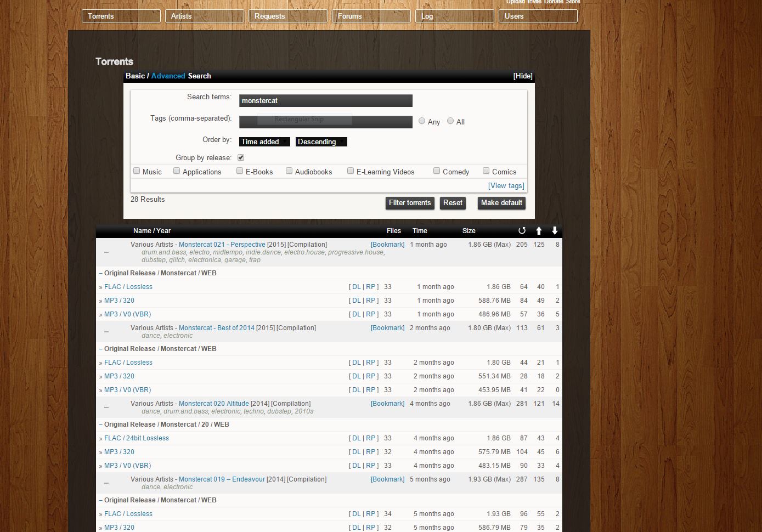Download the 1.86 GB FLAC 1 month ago torrent via DL
The image size is (762, 532).
[357, 287]
